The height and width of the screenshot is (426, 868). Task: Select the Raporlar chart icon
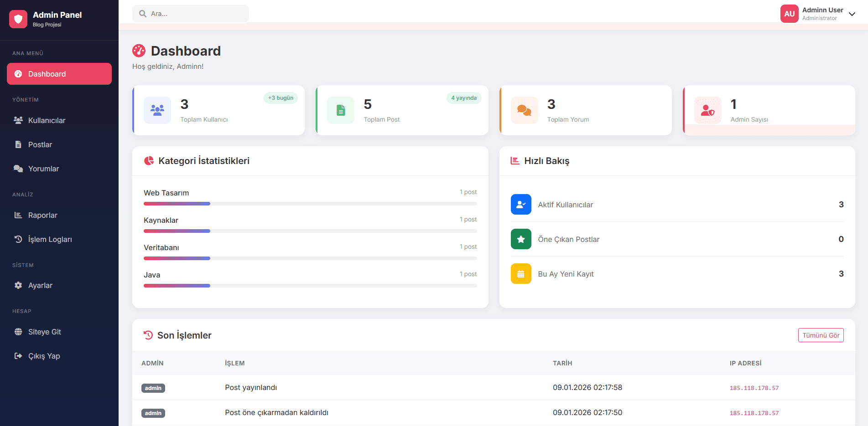(x=18, y=215)
